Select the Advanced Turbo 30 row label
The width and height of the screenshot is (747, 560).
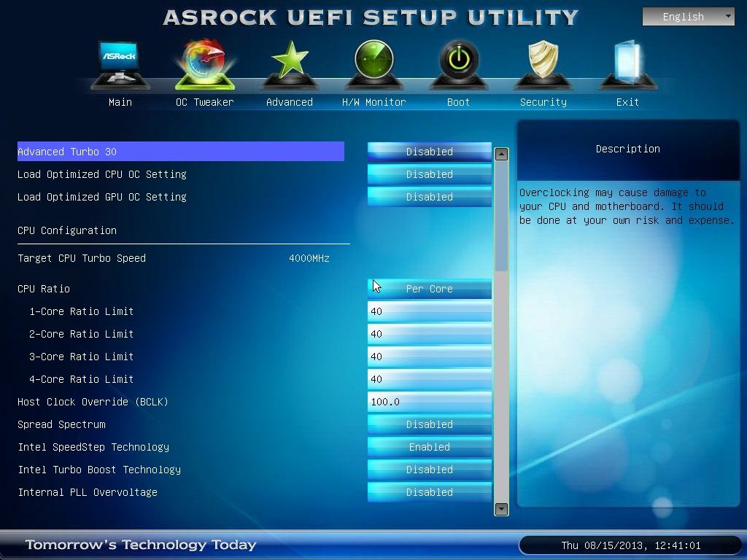[x=67, y=152]
